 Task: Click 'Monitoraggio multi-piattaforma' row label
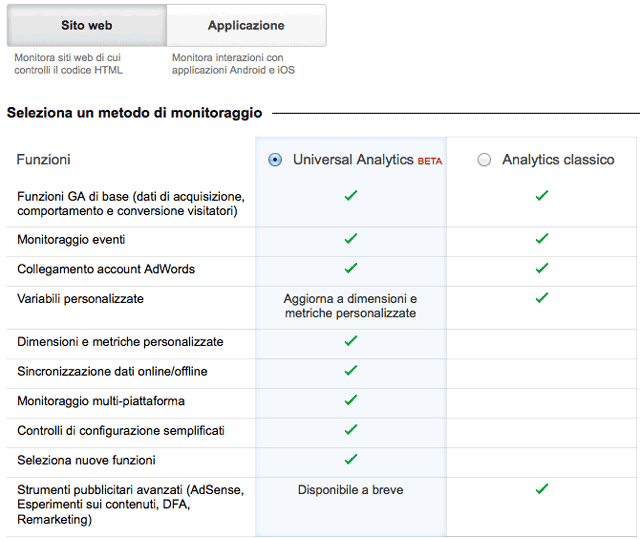click(101, 401)
